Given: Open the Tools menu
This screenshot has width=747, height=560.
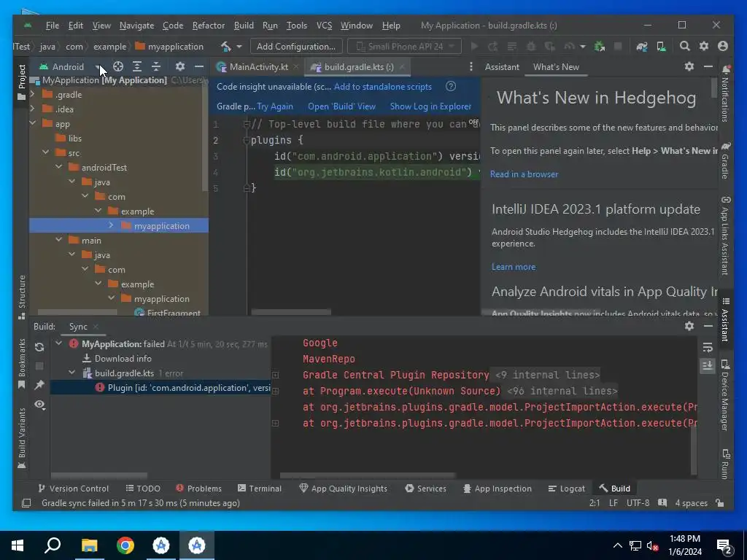Looking at the screenshot, I should point(296,26).
